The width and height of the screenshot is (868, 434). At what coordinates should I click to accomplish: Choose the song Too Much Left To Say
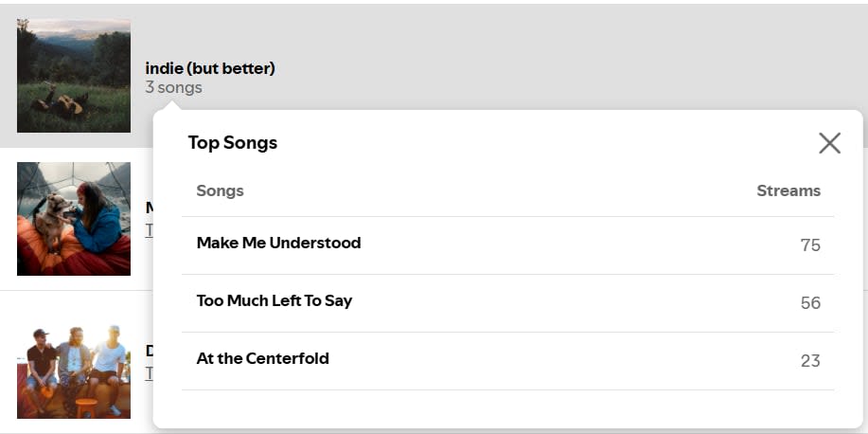274,301
